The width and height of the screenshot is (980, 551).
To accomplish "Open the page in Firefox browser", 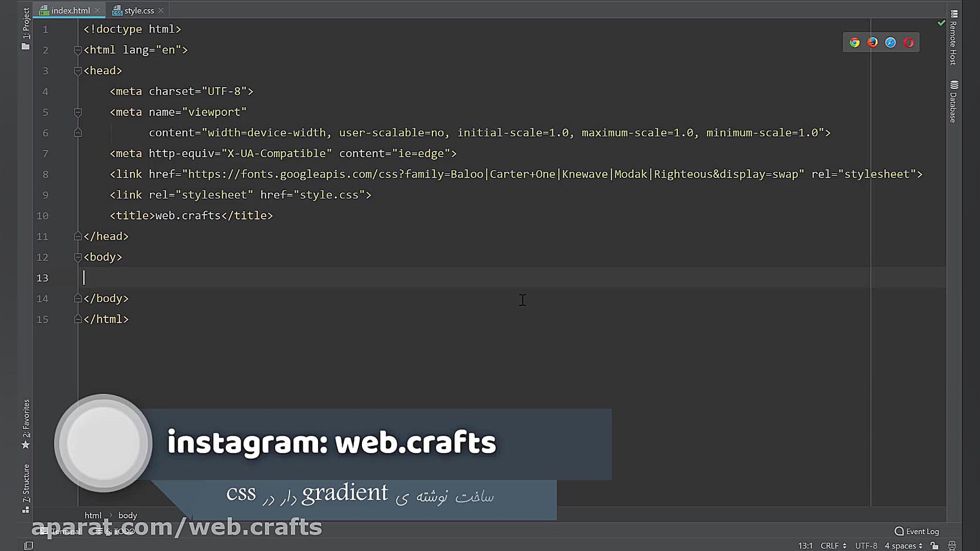I will (872, 42).
